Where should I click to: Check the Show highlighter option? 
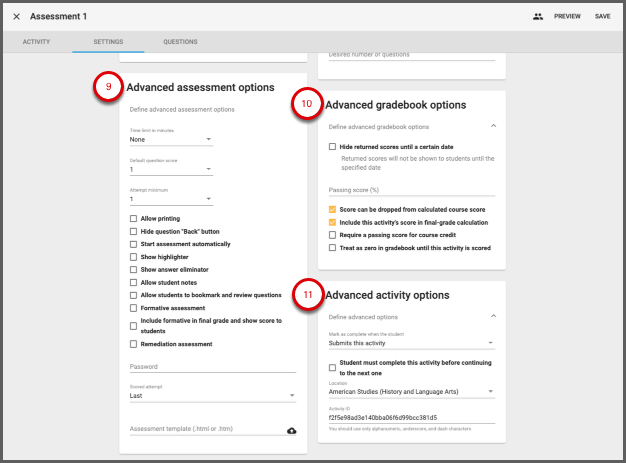(x=134, y=257)
